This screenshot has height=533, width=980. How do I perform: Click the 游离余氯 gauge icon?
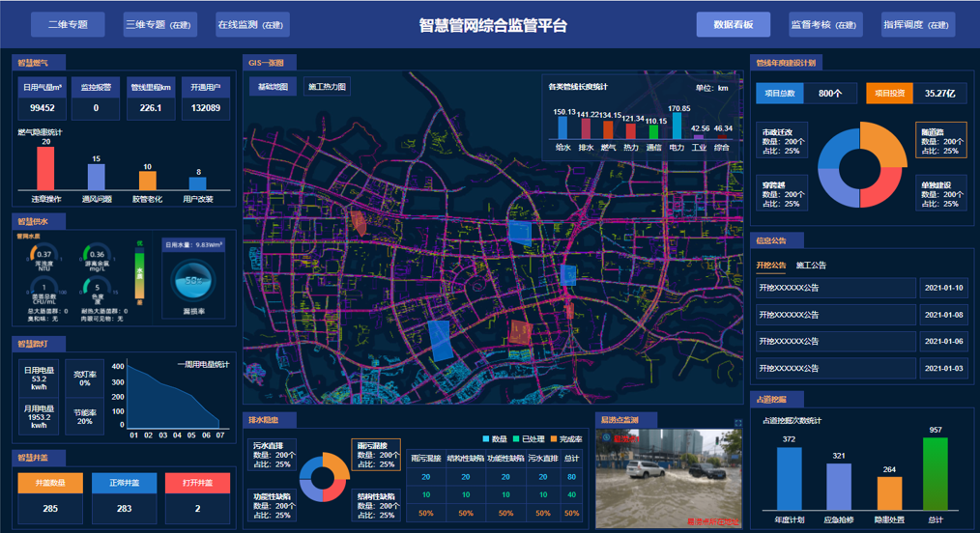97,255
